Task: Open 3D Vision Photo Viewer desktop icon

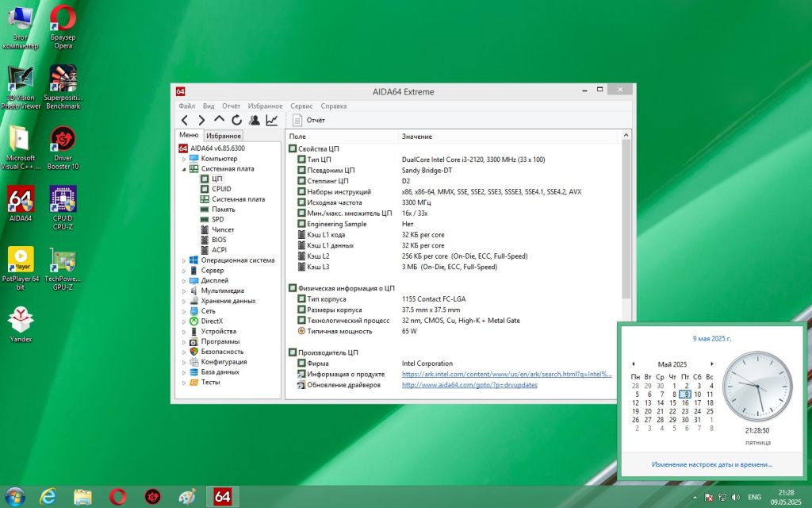Action: (21, 87)
